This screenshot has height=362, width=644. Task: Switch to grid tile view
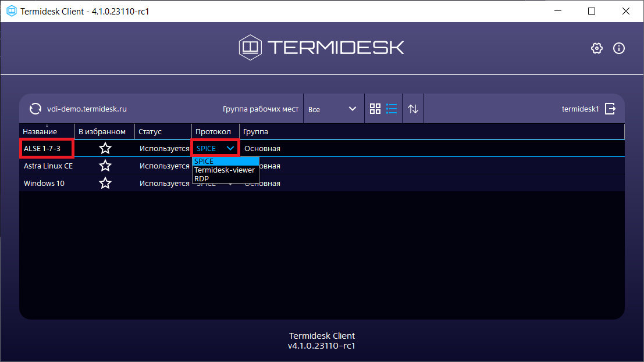coord(375,109)
